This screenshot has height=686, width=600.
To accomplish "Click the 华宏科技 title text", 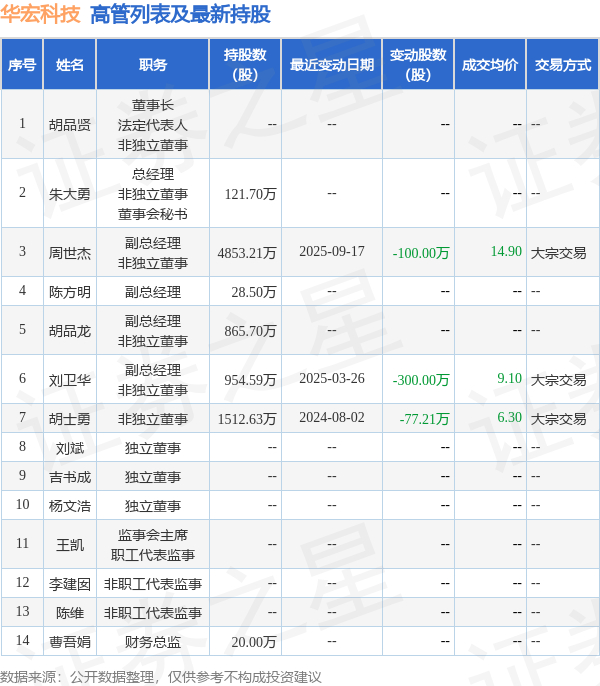I will (x=40, y=14).
